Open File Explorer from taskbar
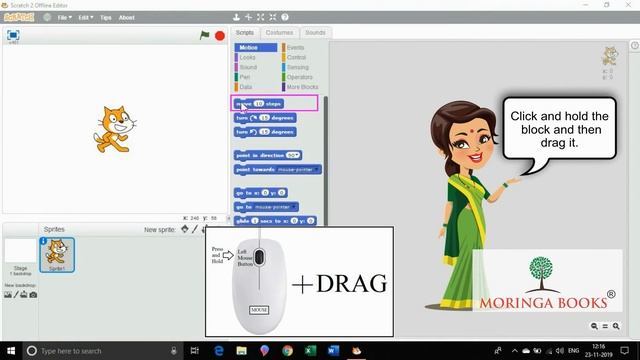 pyautogui.click(x=242, y=351)
